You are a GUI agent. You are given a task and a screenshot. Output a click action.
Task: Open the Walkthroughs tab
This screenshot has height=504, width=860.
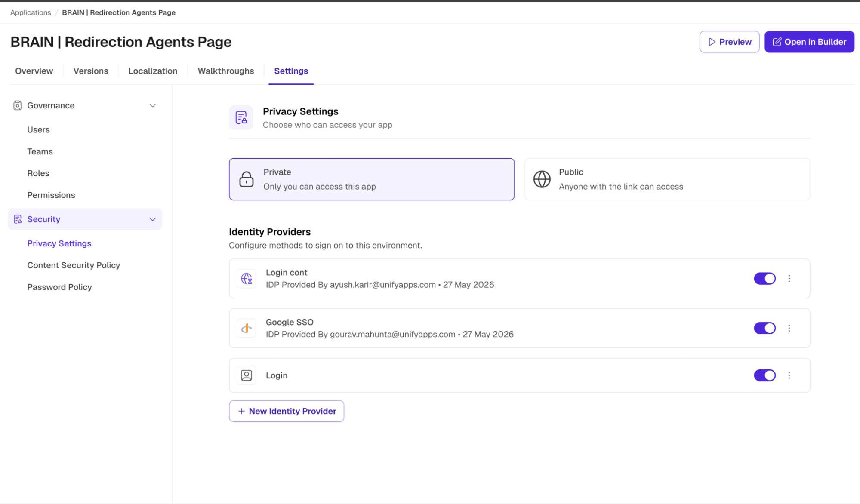[226, 71]
